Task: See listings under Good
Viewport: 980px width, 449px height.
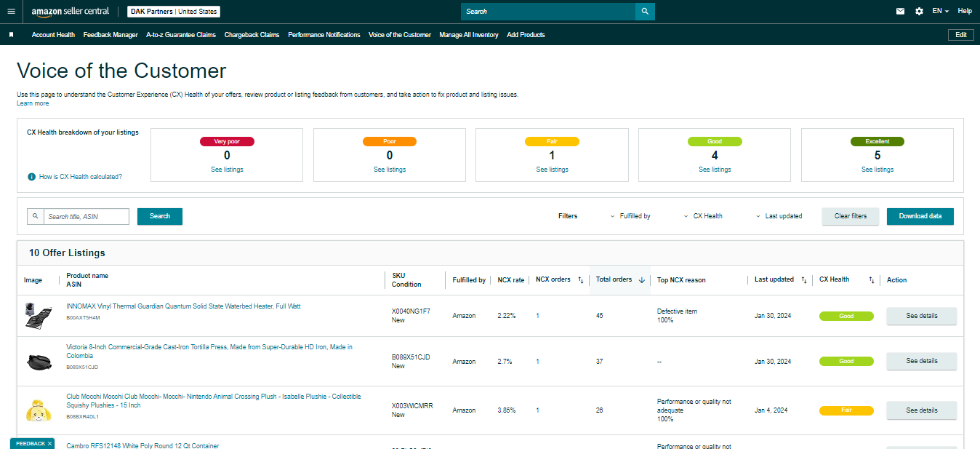Action: [715, 170]
